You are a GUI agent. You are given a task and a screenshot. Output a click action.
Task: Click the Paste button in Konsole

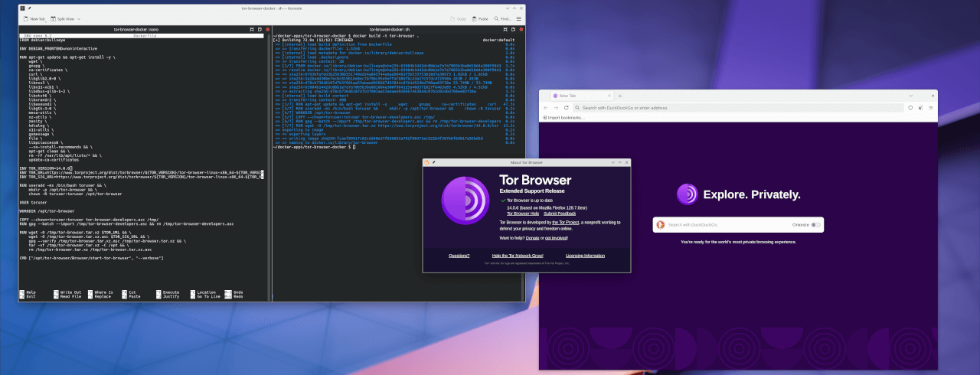[480, 18]
